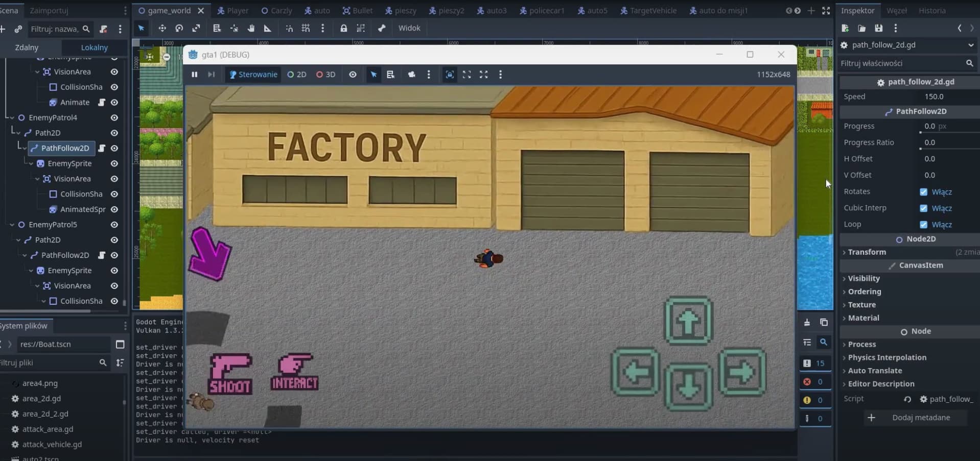This screenshot has height=461, width=980.
Task: Pause the running game in debug window
Action: [x=194, y=75]
